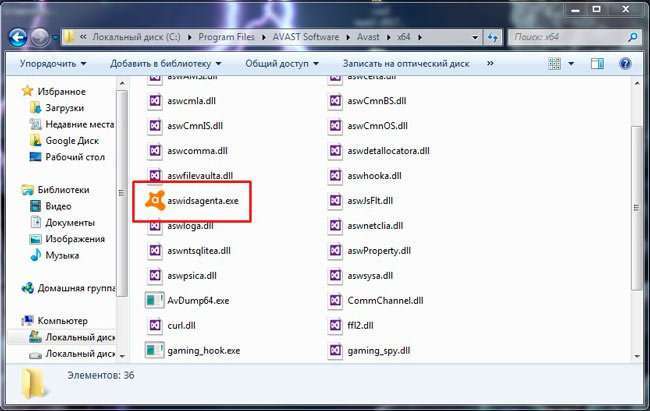The height and width of the screenshot is (411, 650).
Task: Click the aswloga.dll file name
Action: (x=190, y=226)
